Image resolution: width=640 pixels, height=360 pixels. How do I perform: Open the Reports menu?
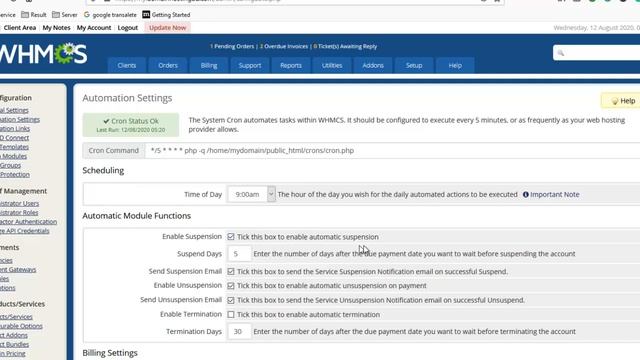[x=291, y=65]
